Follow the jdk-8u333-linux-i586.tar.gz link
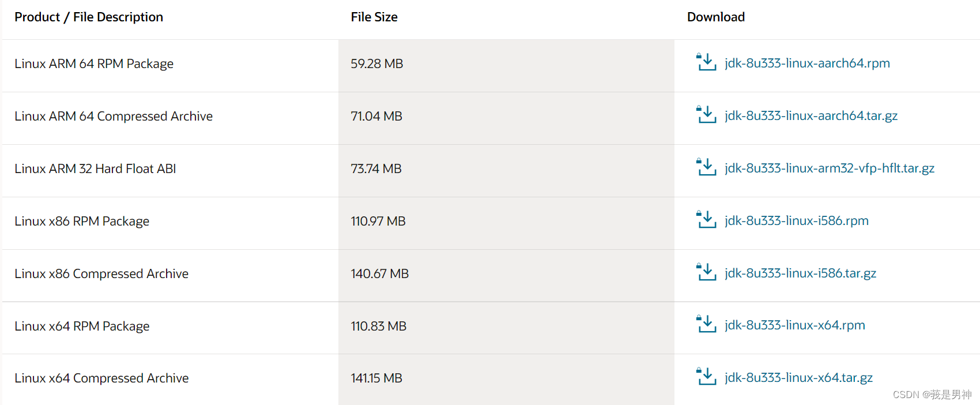This screenshot has width=980, height=405. pyautogui.click(x=801, y=273)
